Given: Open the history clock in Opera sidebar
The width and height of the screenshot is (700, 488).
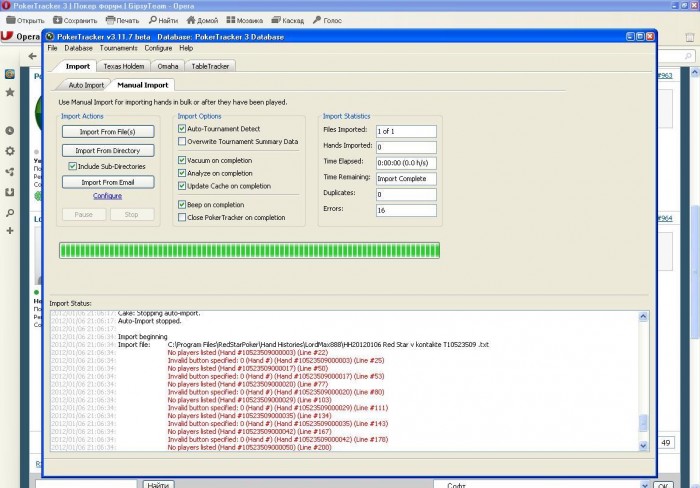Looking at the screenshot, I should tap(10, 130).
